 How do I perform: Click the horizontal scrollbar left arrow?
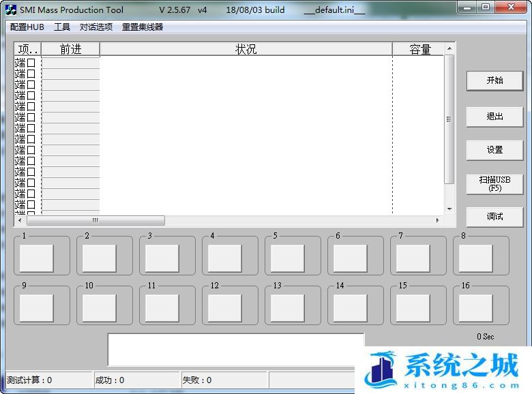click(20, 220)
